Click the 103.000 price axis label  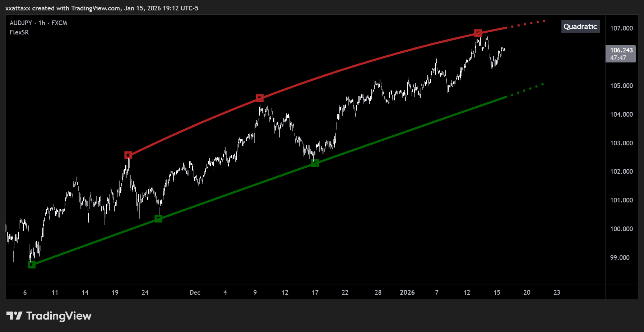pyautogui.click(x=621, y=143)
